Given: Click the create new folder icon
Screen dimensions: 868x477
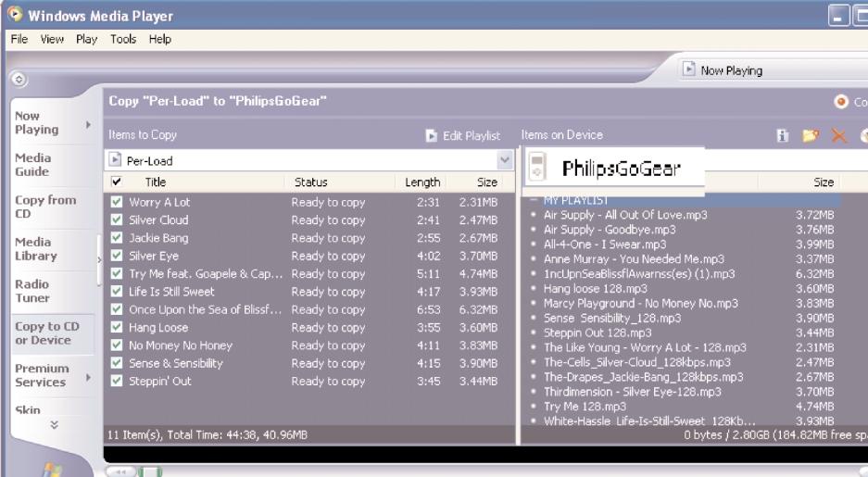Looking at the screenshot, I should 811,135.
